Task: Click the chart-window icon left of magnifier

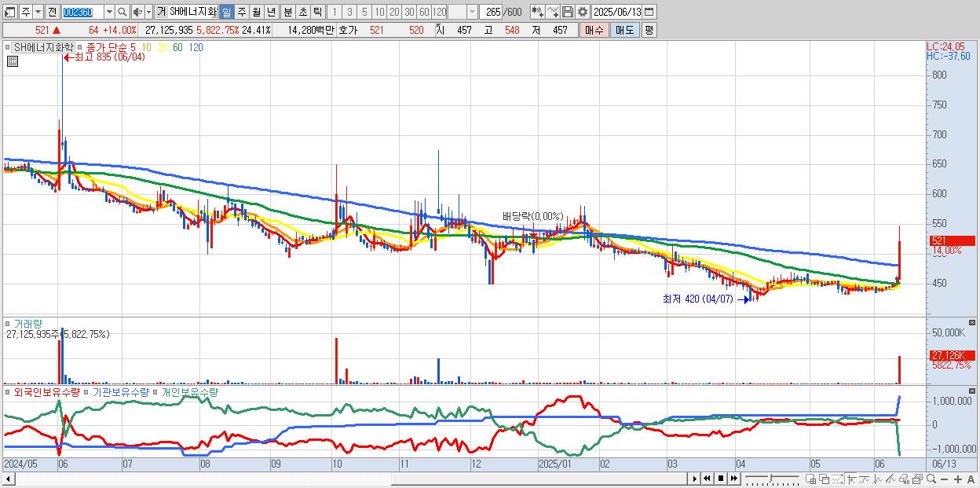Action: (916, 479)
